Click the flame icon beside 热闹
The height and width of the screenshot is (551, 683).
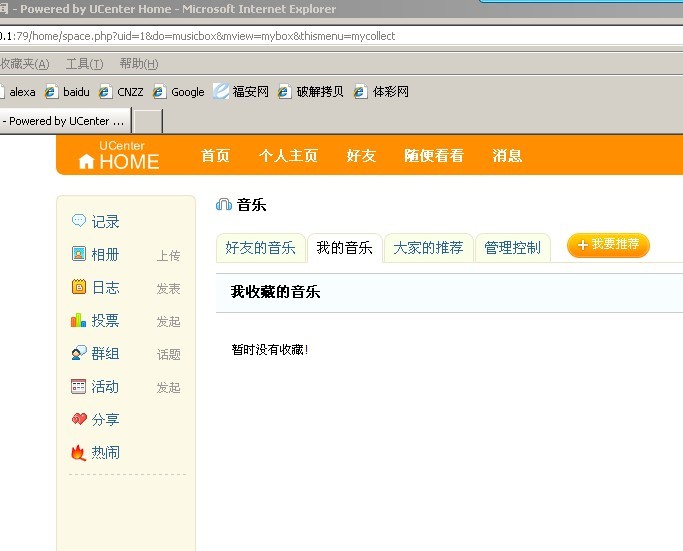click(x=78, y=453)
